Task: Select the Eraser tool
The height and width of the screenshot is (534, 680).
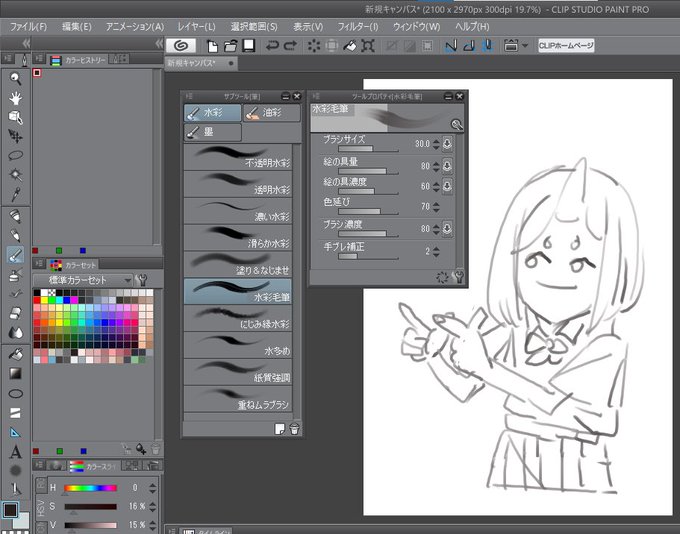Action: pyautogui.click(x=16, y=313)
